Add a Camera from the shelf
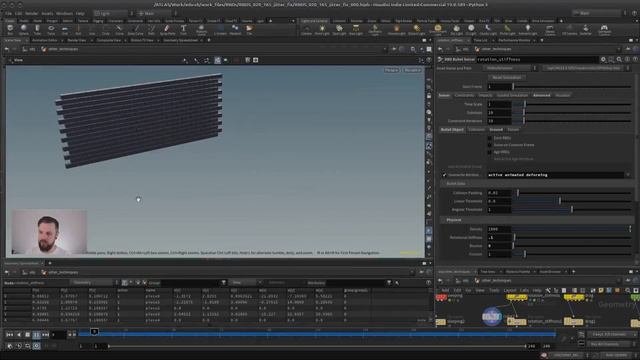Image resolution: width=640 pixels, height=360 pixels. click(x=306, y=29)
